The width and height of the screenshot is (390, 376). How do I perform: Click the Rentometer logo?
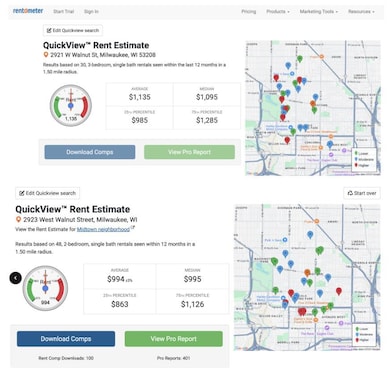pos(28,11)
